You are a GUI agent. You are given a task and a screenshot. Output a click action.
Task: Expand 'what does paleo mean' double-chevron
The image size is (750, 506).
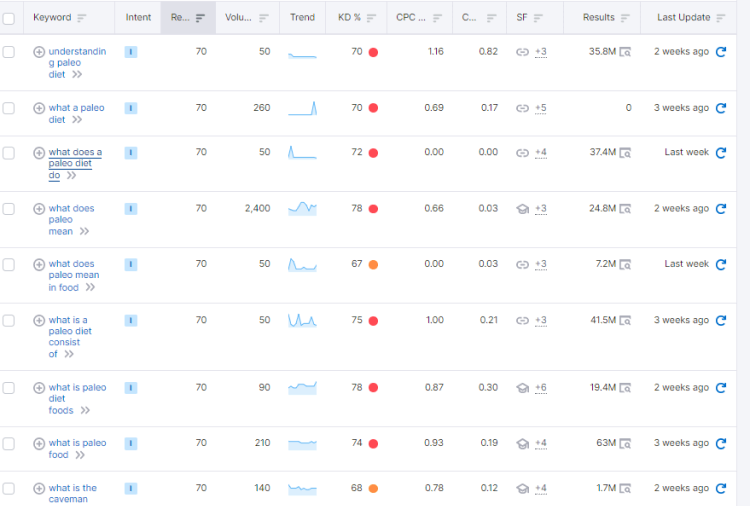[84, 231]
